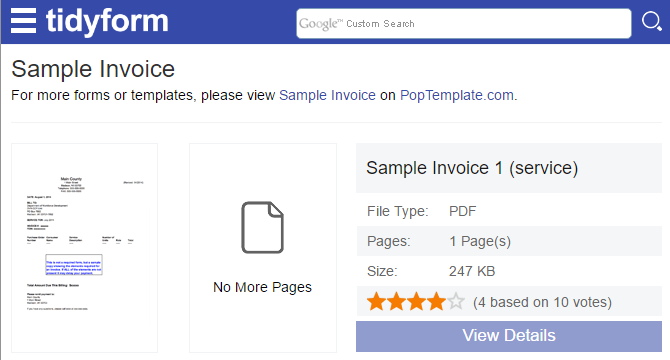Click the first orange rating star
This screenshot has height=360, width=670.
point(376,301)
